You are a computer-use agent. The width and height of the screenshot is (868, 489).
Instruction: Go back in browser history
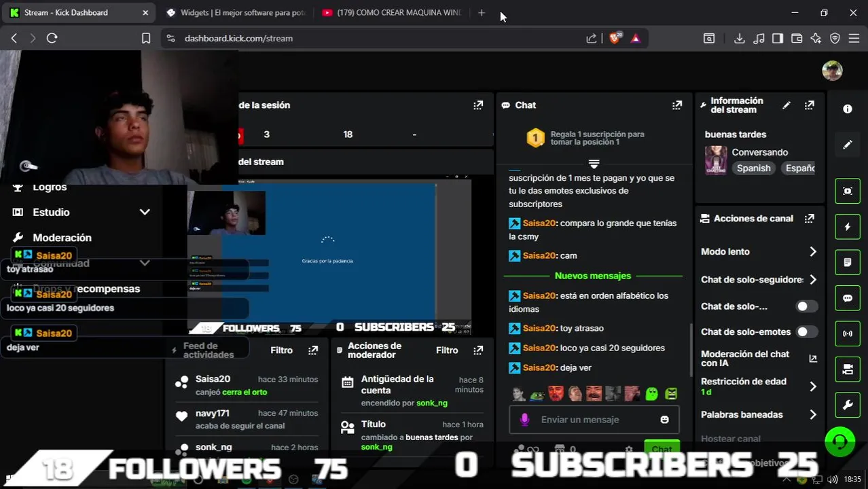point(14,39)
